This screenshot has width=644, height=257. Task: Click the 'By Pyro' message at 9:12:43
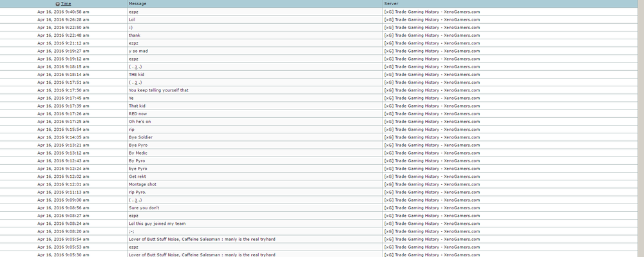click(x=137, y=160)
